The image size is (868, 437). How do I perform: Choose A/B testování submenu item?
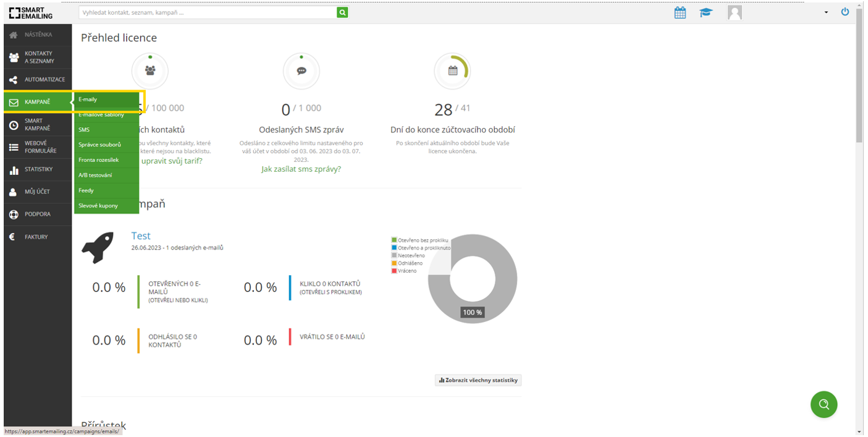click(95, 176)
